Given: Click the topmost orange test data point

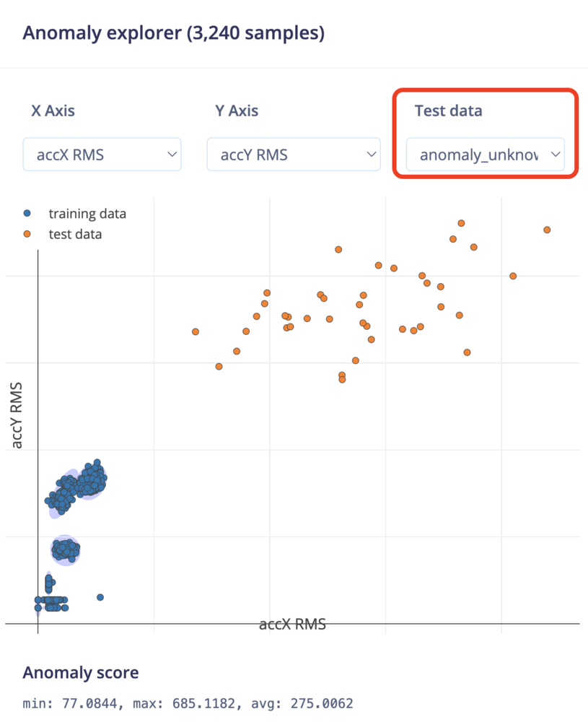Looking at the screenshot, I should (461, 223).
